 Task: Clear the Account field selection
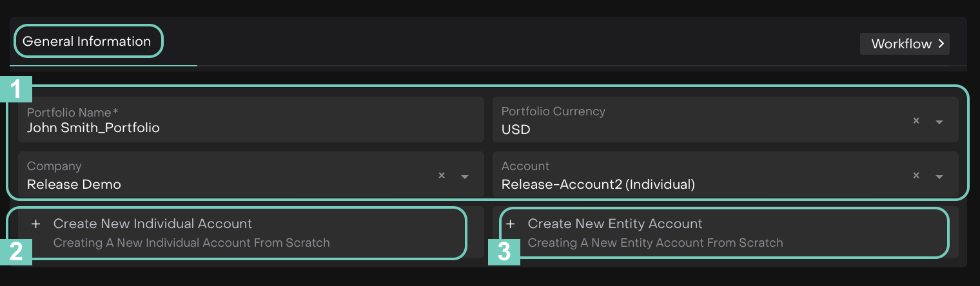tap(916, 175)
